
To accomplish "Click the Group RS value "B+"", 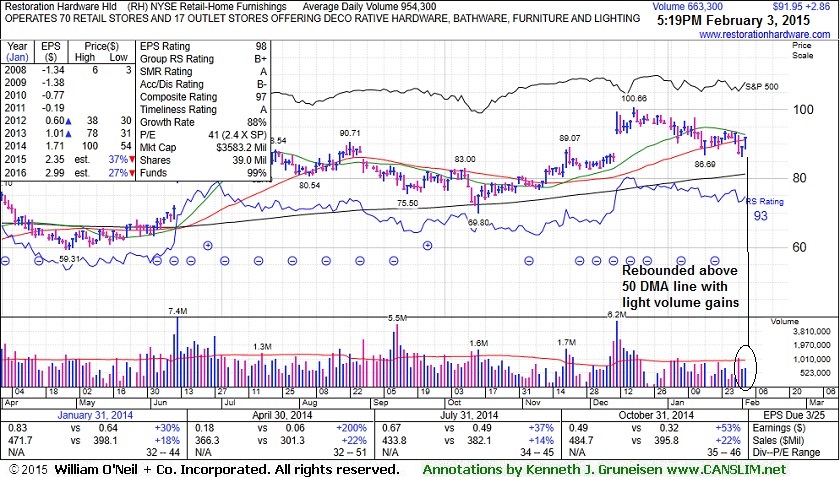I will [260, 59].
